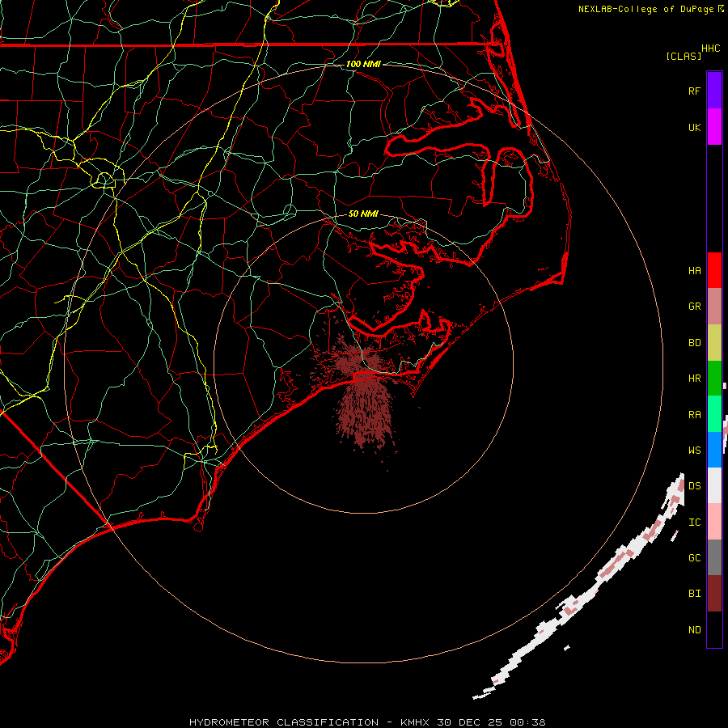The image size is (728, 728).
Task: Click the GR legend label
Action: 694,307
